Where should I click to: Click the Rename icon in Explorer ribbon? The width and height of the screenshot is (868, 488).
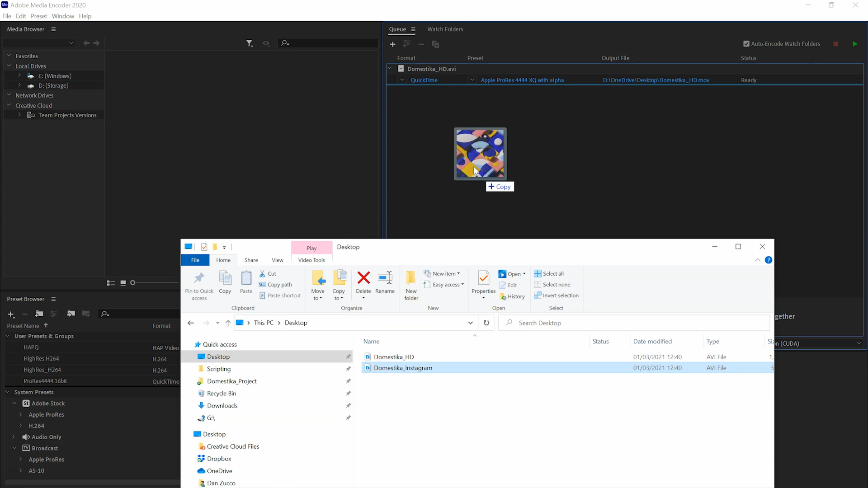pos(385,278)
